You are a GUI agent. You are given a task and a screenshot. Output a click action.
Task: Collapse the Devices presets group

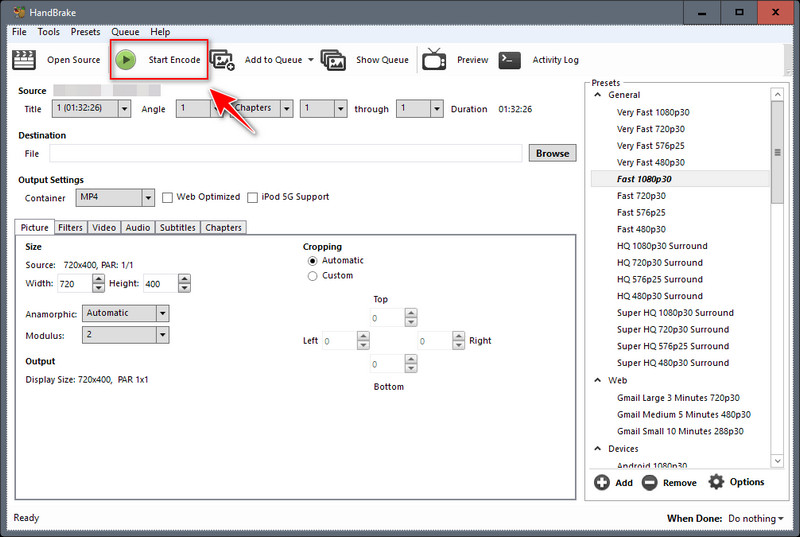598,449
